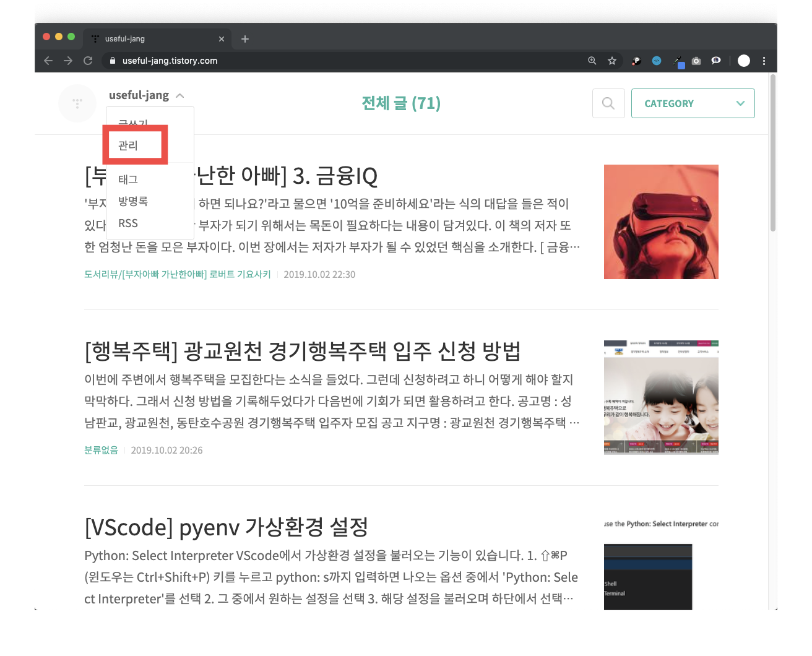Open the VScode pyenv 가상환경 설정 post title
The image size is (812, 656).
(227, 527)
